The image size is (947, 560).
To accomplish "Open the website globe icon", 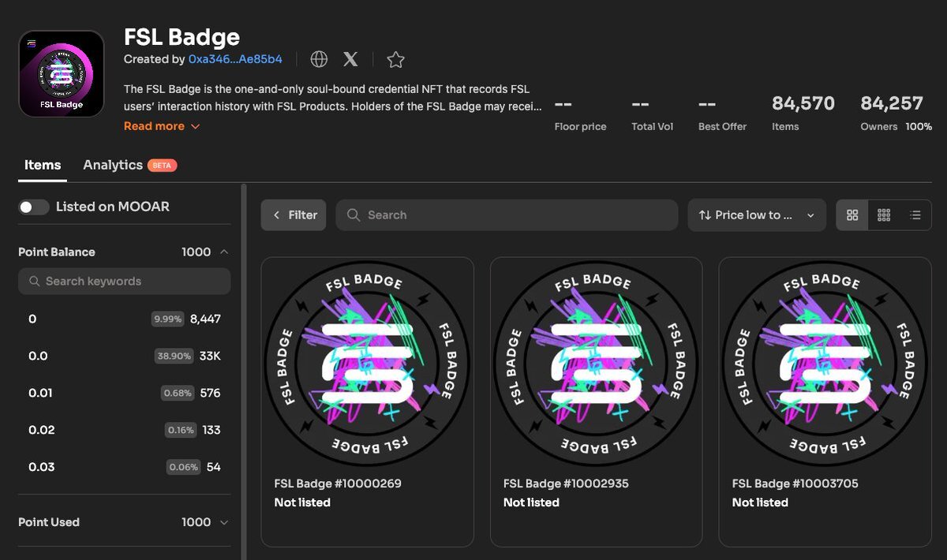I will click(x=319, y=59).
